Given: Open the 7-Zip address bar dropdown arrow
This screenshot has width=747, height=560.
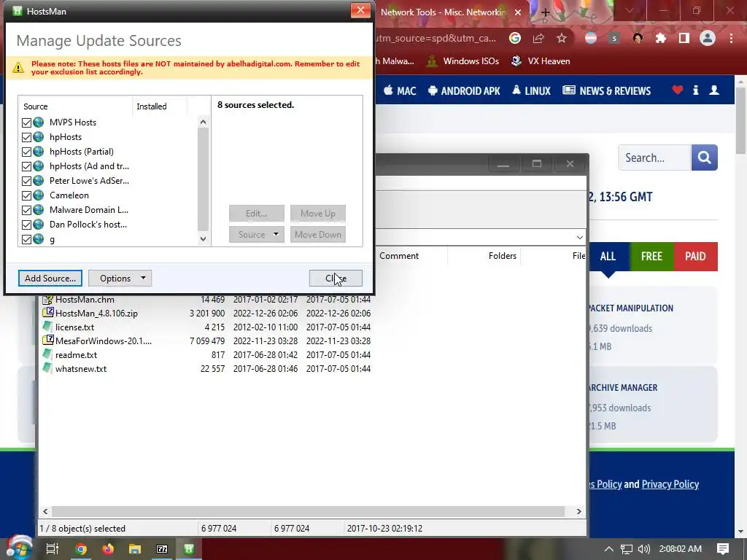Looking at the screenshot, I should click(579, 237).
